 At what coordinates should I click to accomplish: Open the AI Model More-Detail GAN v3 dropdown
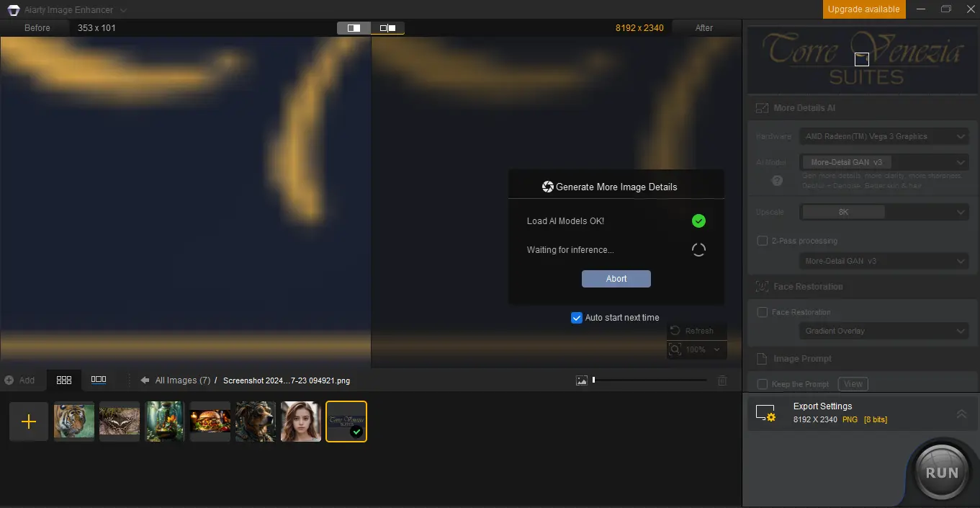pyautogui.click(x=884, y=162)
